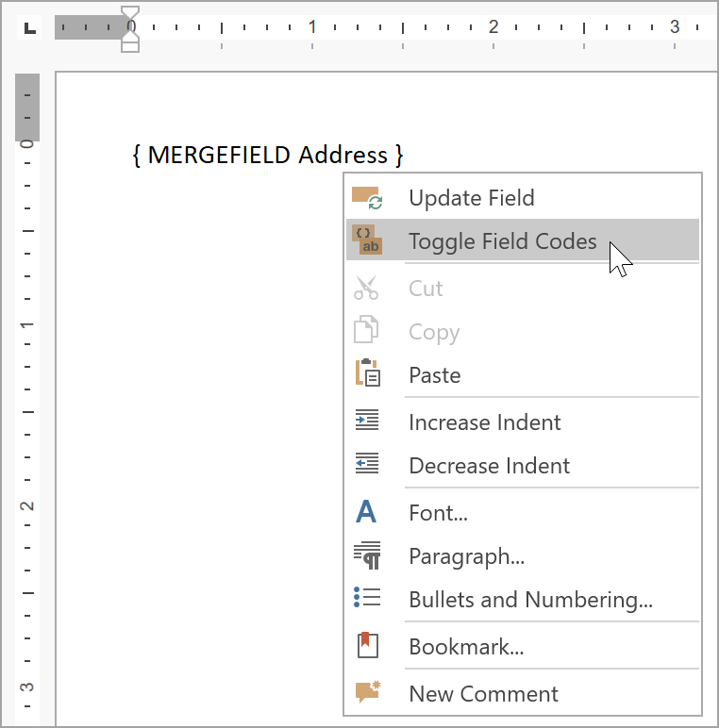Viewport: 719px width, 728px height.
Task: Select Update Field from context menu
Action: (x=471, y=198)
